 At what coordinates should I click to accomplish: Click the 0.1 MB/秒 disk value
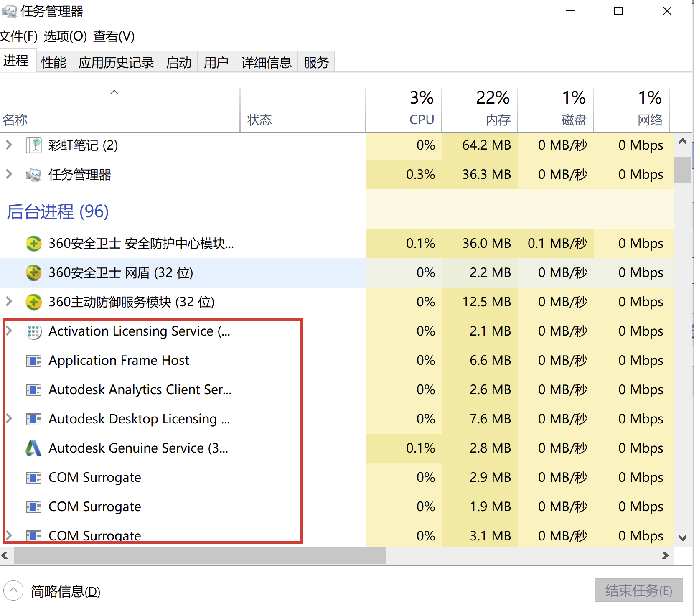pyautogui.click(x=557, y=243)
